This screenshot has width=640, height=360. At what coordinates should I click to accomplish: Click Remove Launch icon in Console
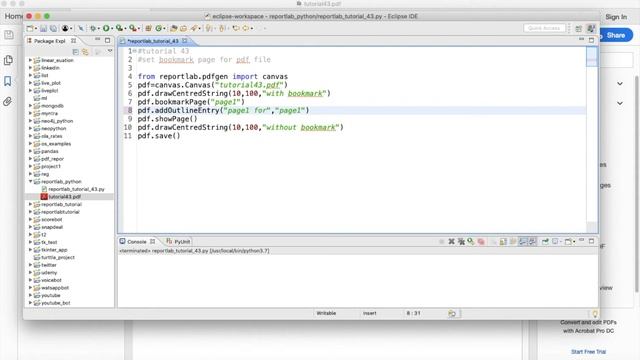click(x=451, y=242)
